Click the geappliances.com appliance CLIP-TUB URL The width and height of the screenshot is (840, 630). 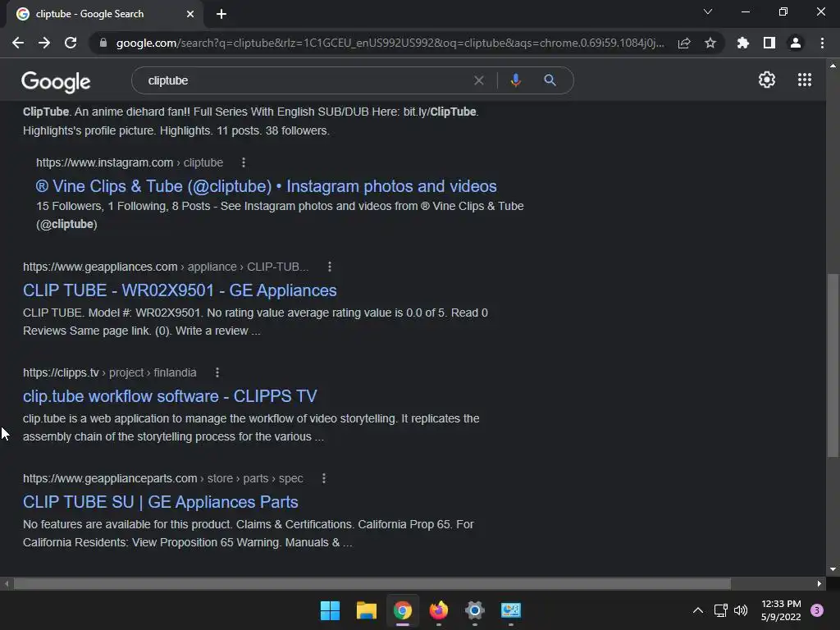(166, 267)
